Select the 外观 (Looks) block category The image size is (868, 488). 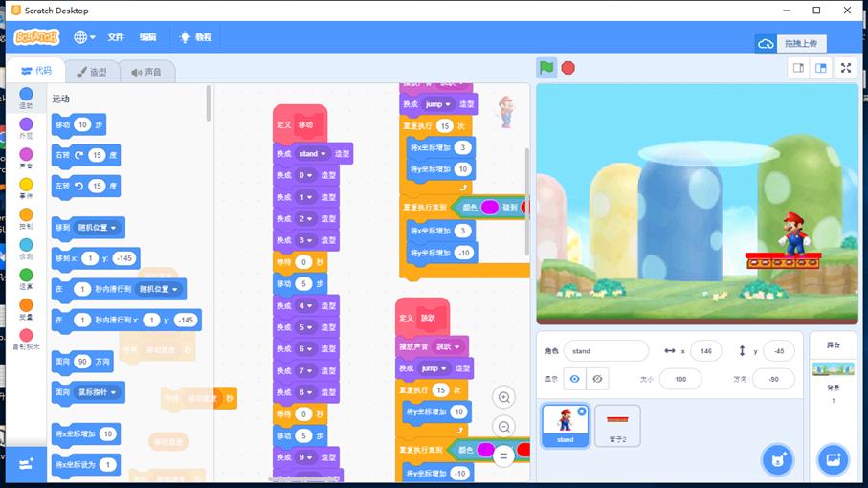click(26, 128)
